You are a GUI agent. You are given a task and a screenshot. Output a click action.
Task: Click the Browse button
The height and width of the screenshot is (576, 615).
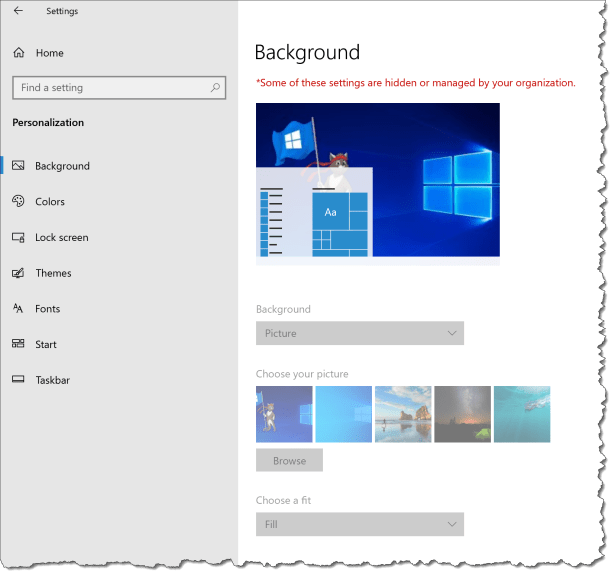[289, 460]
